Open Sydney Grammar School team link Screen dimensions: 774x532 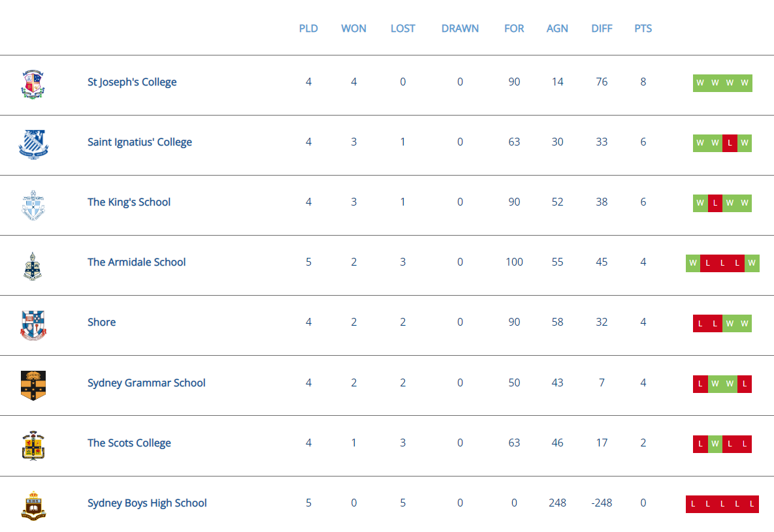(x=146, y=383)
